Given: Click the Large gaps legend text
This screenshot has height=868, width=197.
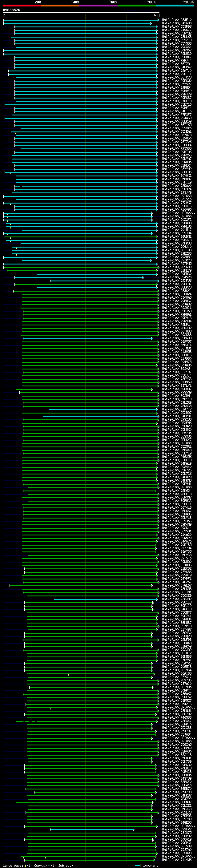Looking at the screenshot, I should coord(38,866).
